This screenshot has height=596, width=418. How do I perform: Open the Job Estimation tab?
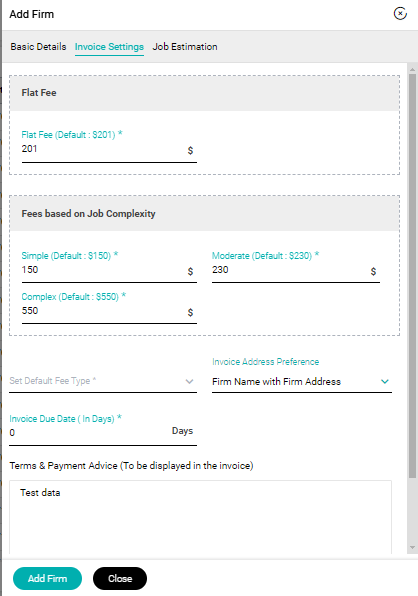pyautogui.click(x=185, y=47)
